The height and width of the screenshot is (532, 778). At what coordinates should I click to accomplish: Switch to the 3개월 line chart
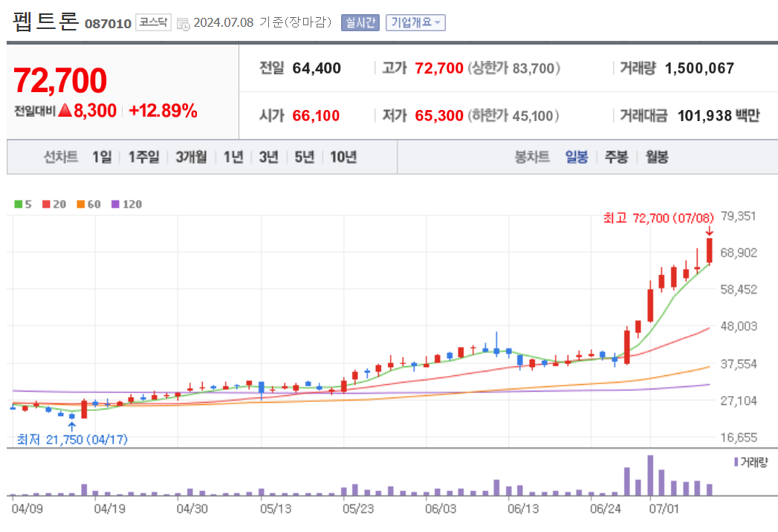[x=191, y=158]
